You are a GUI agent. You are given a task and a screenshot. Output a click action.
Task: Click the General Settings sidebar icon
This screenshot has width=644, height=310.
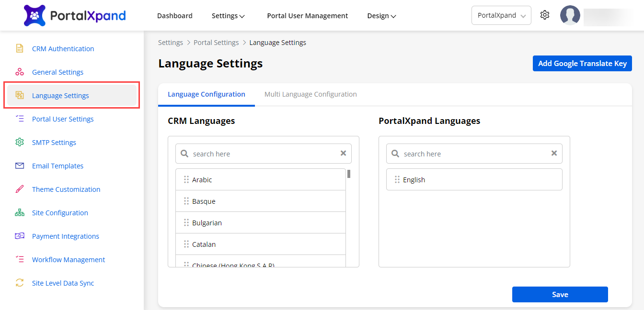click(x=20, y=72)
